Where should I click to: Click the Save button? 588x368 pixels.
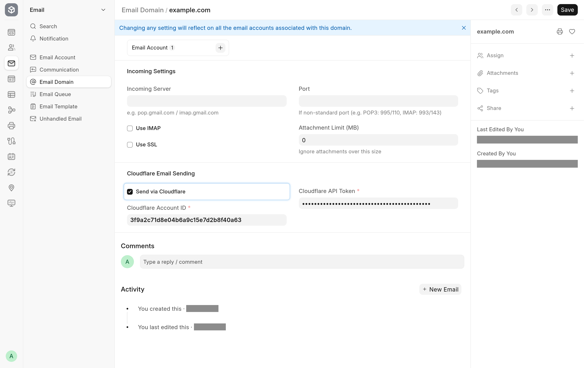coord(567,10)
